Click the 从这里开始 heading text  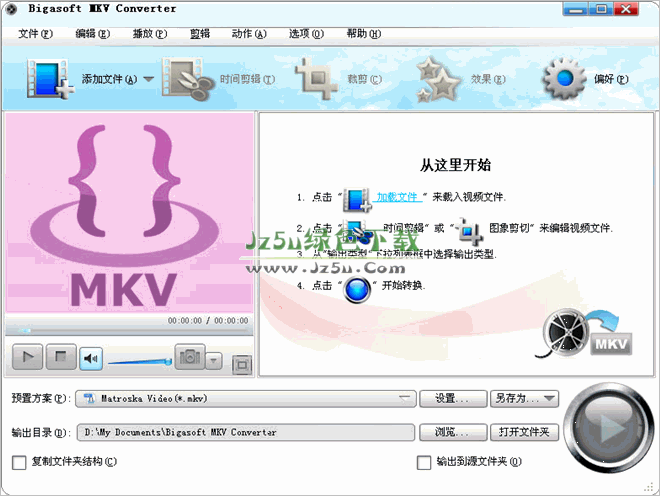[455, 165]
